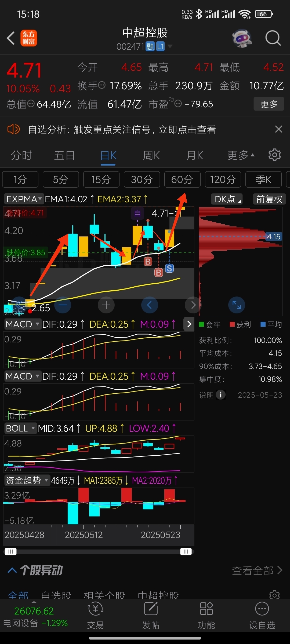
Task: Open first MACD indicator dropdown
Action: (x=23, y=324)
